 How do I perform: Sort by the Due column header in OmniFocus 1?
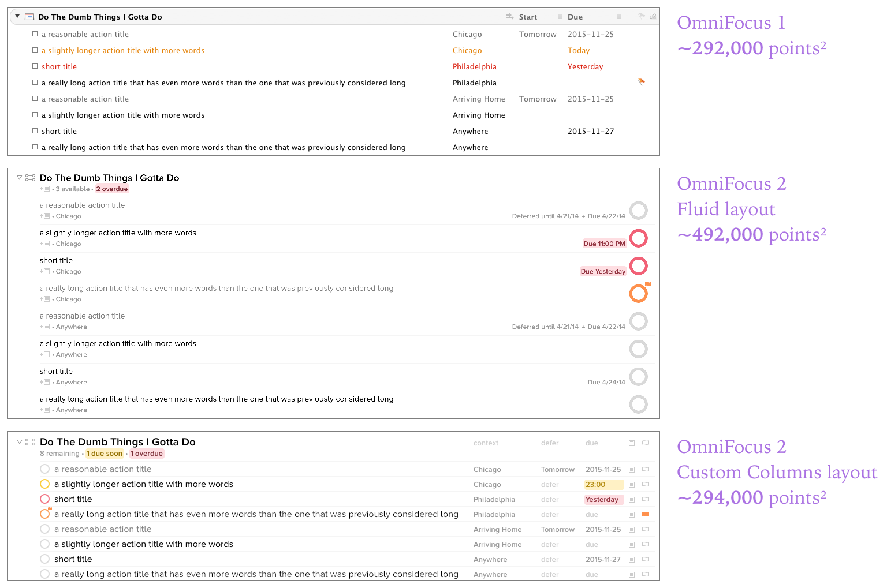pyautogui.click(x=575, y=17)
